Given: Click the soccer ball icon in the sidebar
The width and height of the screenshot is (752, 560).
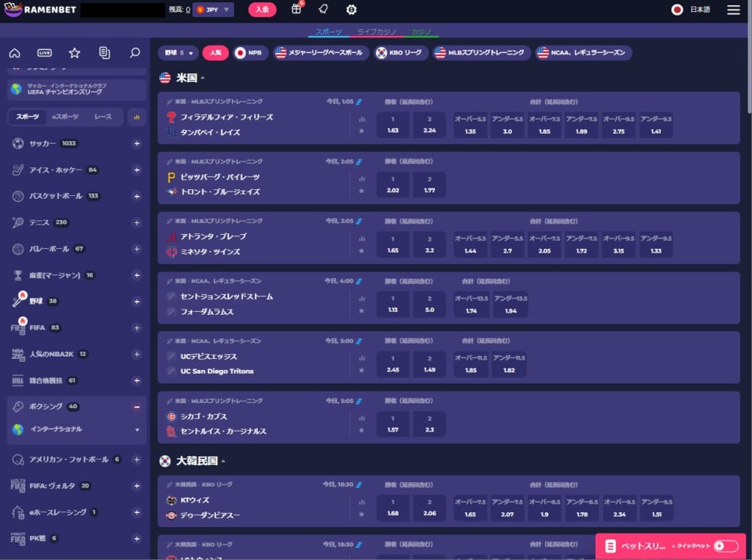Looking at the screenshot, I should point(18,143).
